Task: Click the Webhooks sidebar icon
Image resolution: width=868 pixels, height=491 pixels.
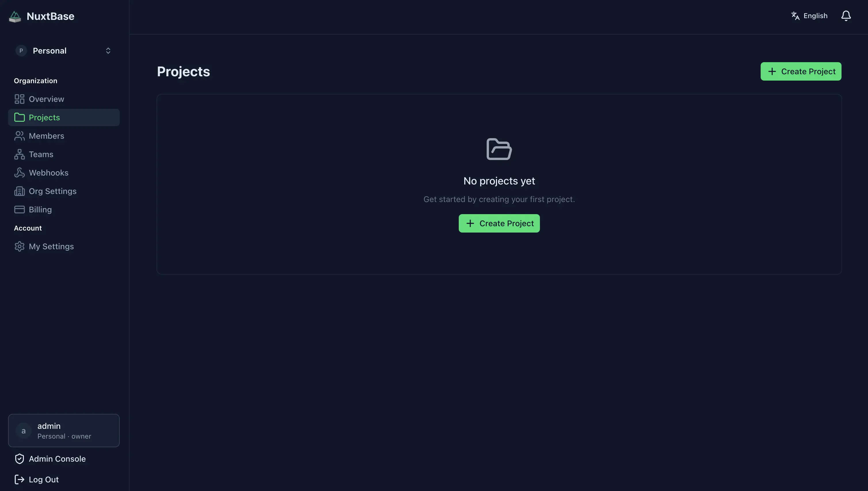Action: point(19,173)
